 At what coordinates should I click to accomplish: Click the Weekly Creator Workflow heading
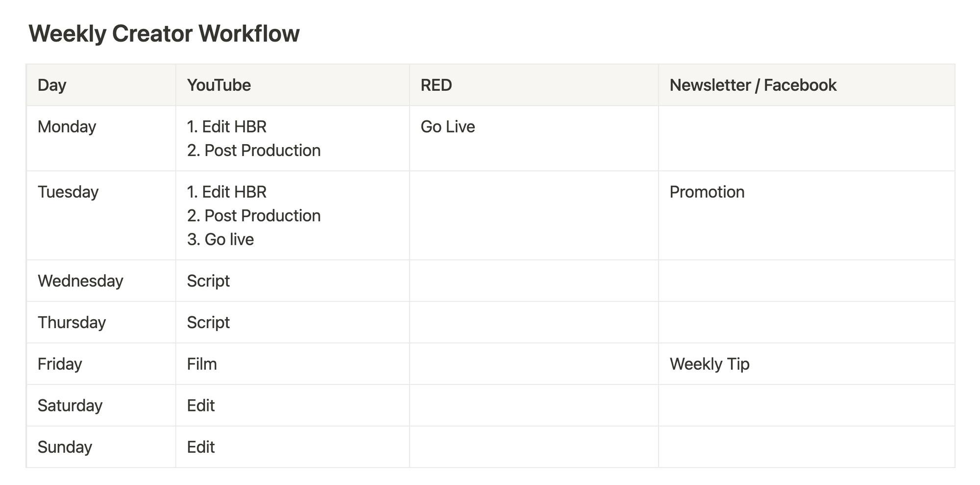click(x=164, y=34)
